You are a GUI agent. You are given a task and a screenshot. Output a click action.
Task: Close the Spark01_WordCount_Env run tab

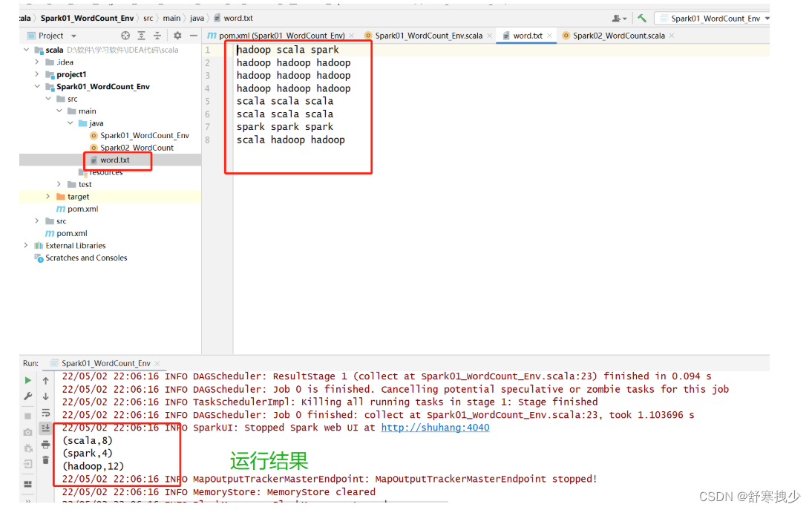tap(157, 364)
